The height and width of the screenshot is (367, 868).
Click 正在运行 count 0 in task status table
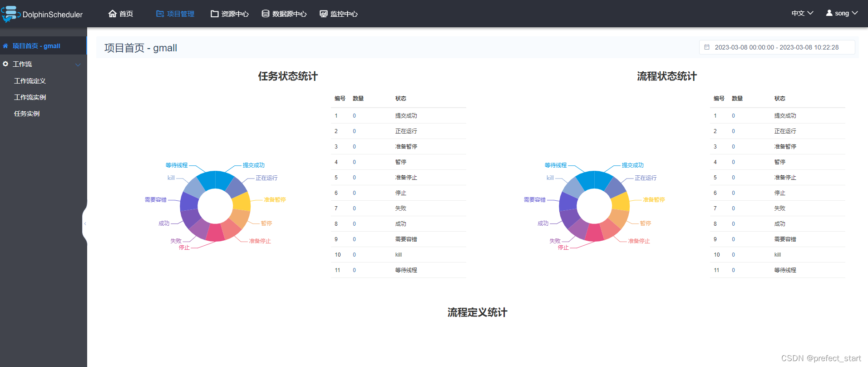click(355, 131)
